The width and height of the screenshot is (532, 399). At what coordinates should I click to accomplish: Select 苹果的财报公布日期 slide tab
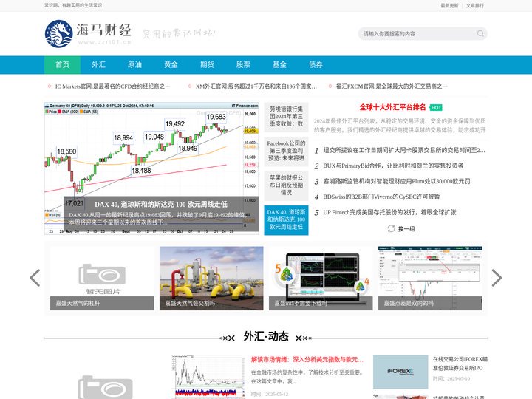tap(286, 185)
